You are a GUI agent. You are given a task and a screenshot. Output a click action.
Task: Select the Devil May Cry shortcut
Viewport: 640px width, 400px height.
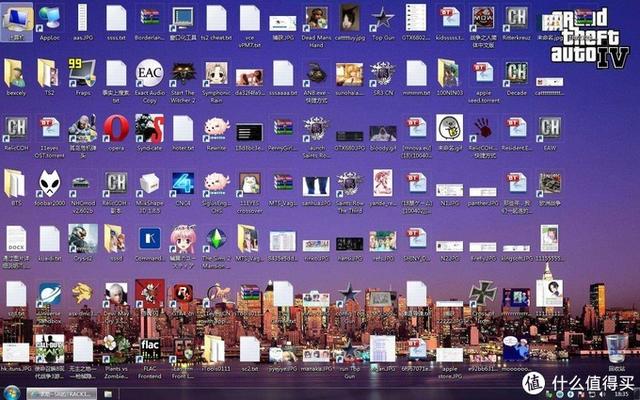[x=116, y=294]
